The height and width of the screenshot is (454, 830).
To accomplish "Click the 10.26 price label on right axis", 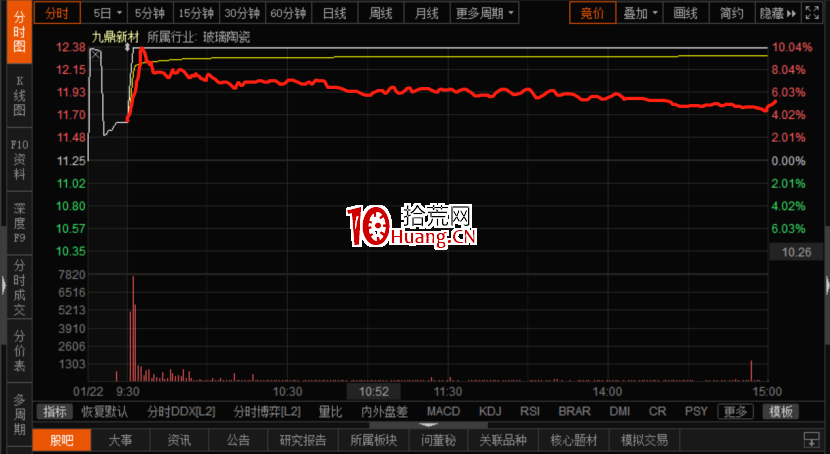I will tap(795, 252).
